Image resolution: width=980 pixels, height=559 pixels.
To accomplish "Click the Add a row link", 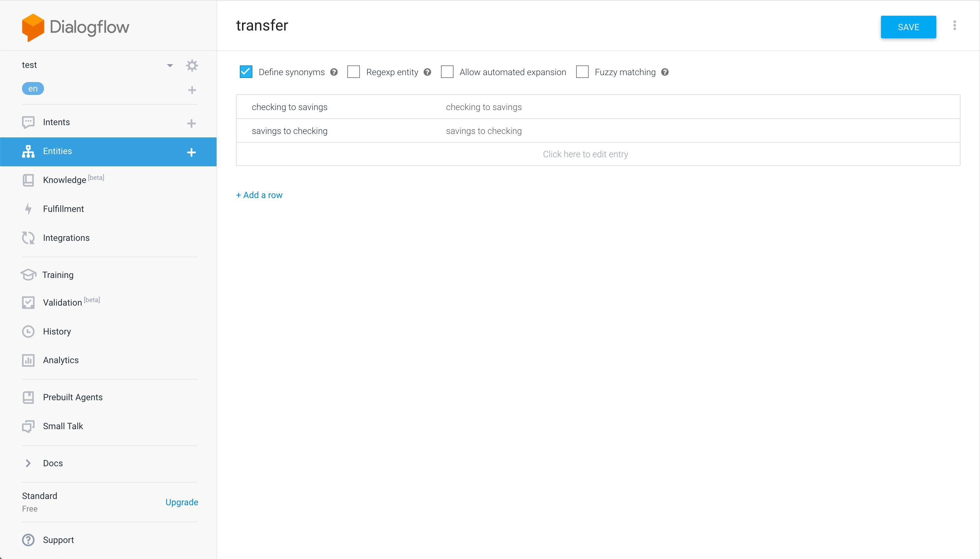I will point(259,195).
